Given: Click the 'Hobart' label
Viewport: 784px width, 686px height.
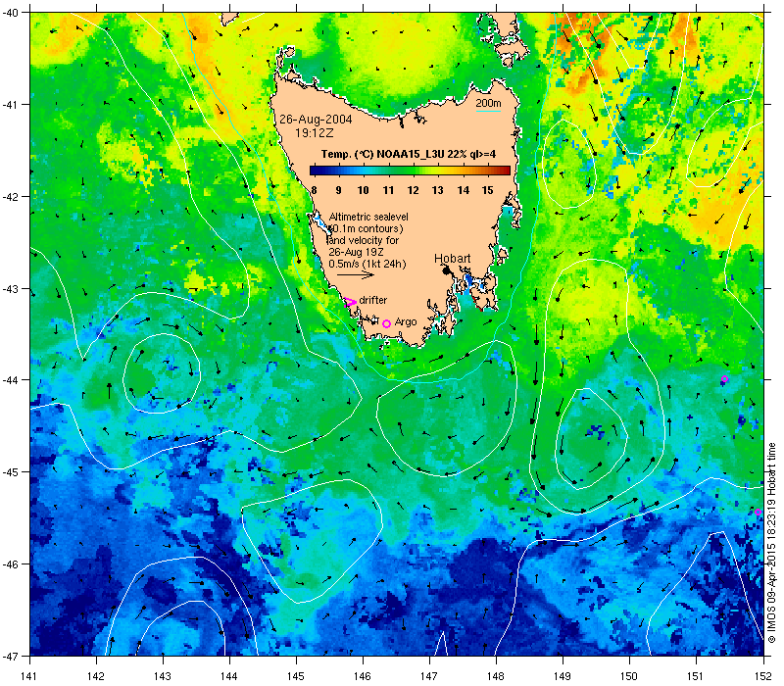Looking at the screenshot, I should click(x=452, y=259).
